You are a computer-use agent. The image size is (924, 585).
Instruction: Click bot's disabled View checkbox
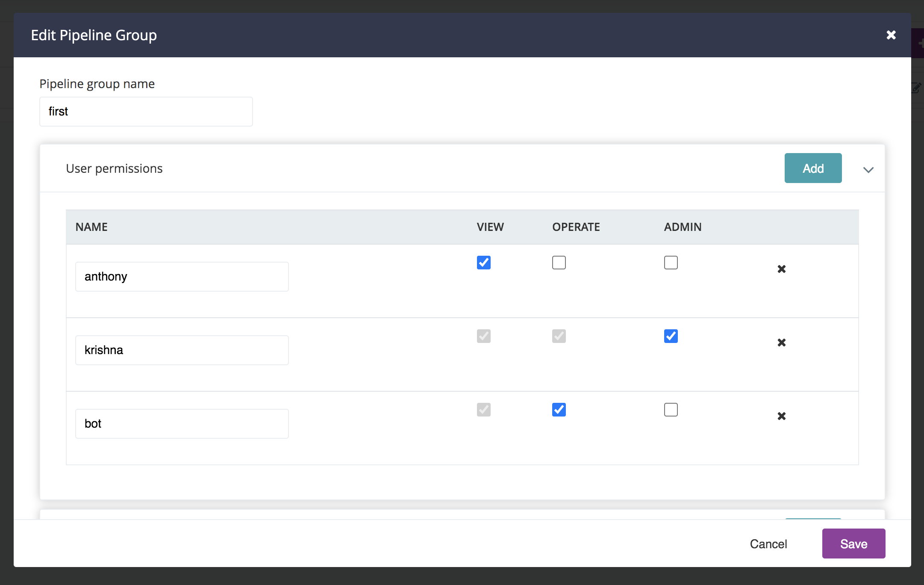(x=483, y=410)
